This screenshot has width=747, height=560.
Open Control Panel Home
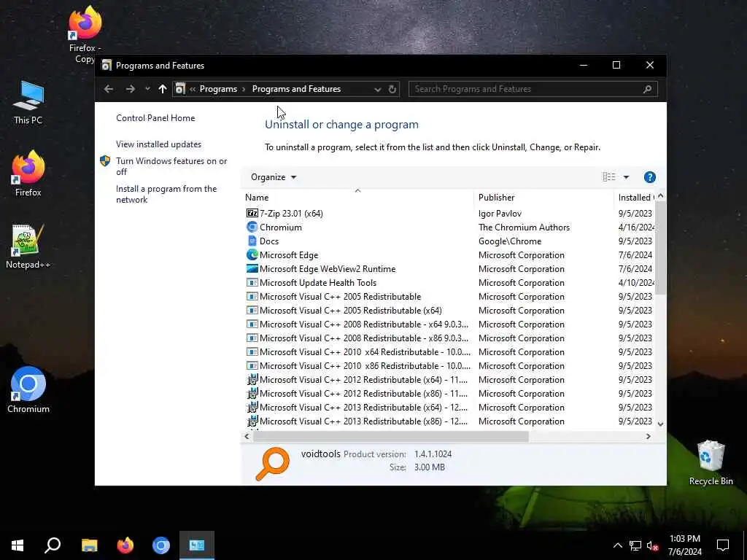[x=155, y=118]
